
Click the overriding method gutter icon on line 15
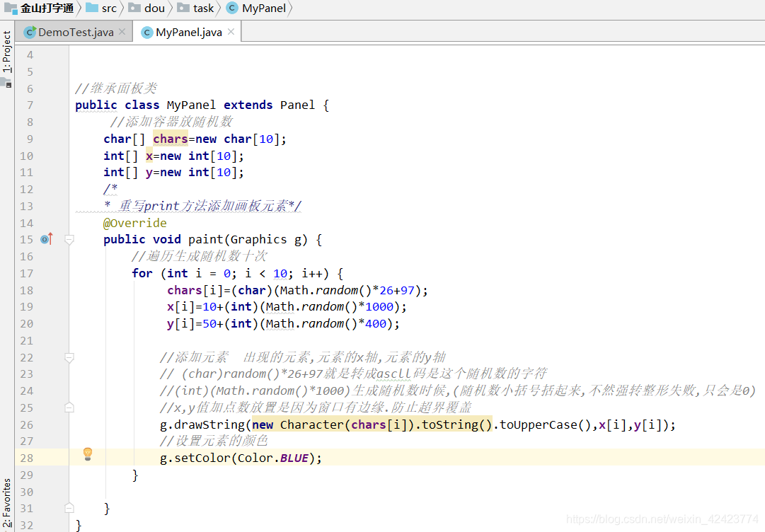point(46,239)
